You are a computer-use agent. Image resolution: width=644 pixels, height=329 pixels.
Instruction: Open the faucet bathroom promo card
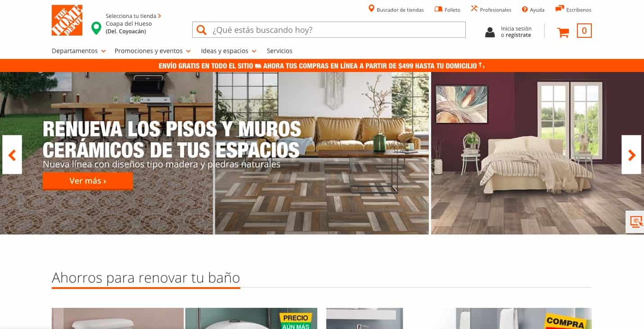(x=365, y=319)
